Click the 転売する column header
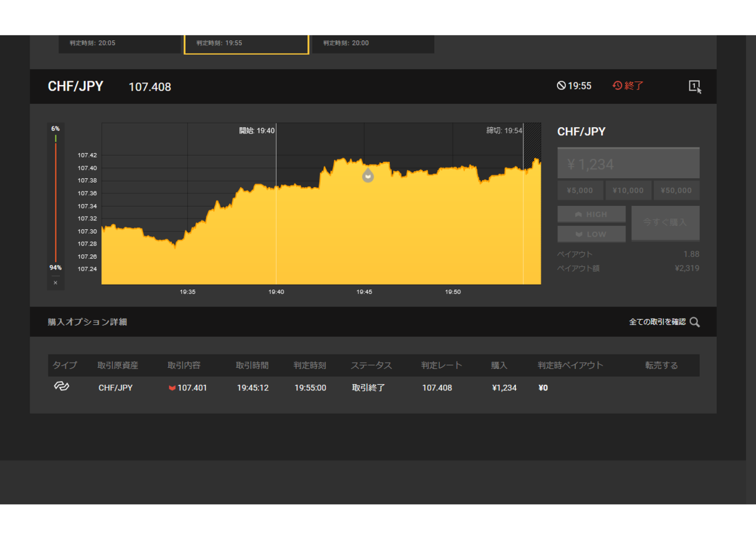 click(x=661, y=365)
